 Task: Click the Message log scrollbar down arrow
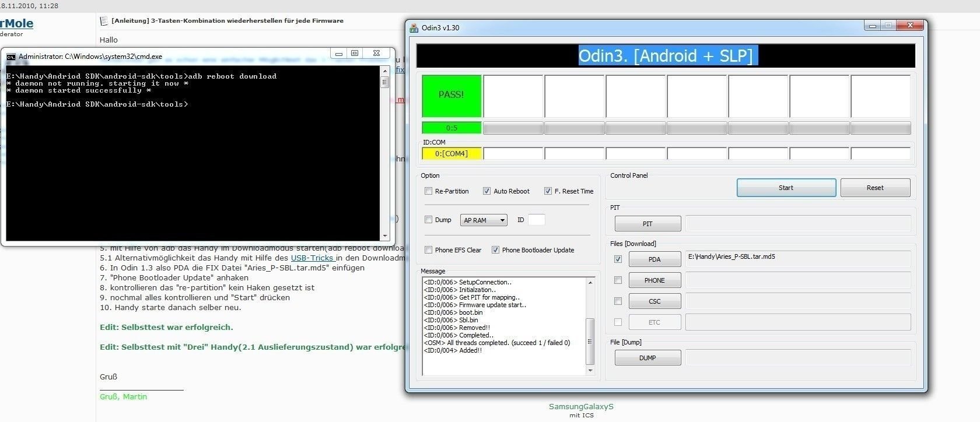590,371
